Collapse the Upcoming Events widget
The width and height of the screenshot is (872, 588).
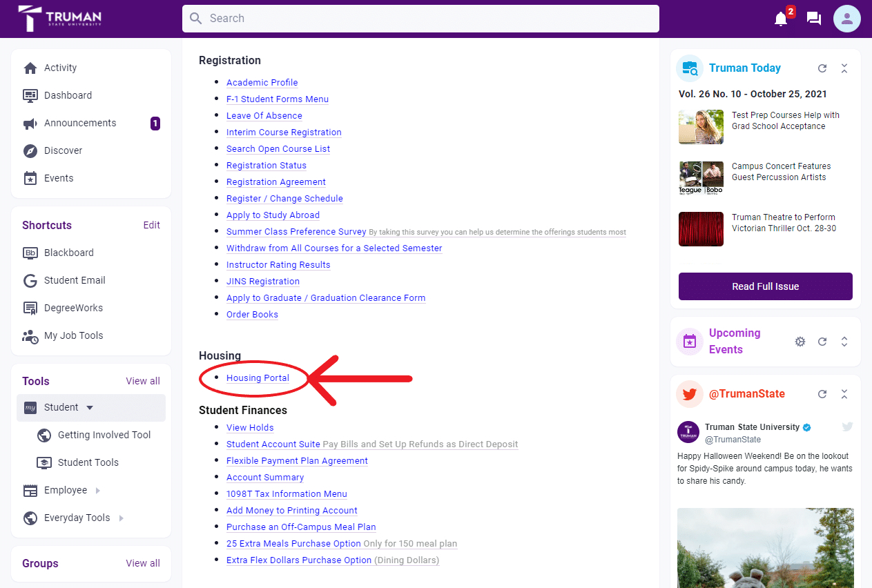pyautogui.click(x=844, y=342)
